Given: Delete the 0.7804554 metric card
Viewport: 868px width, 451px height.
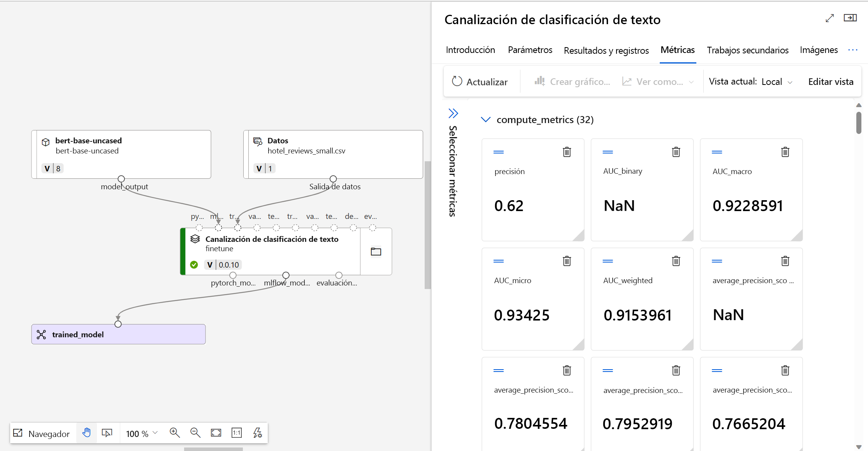Looking at the screenshot, I should 567,370.
